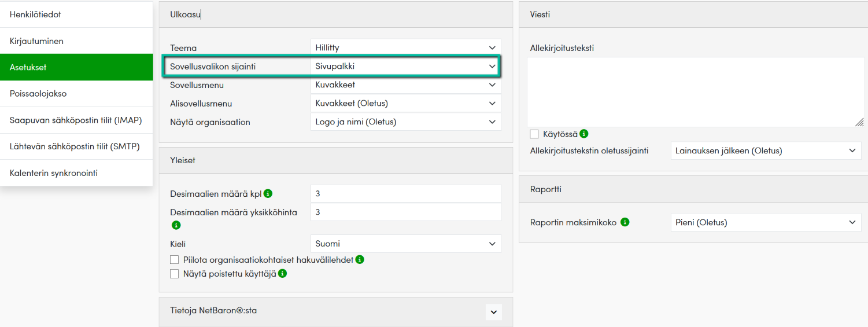This screenshot has height=327, width=868.
Task: Go to Kalenterin synkronointi settings
Action: 76,173
